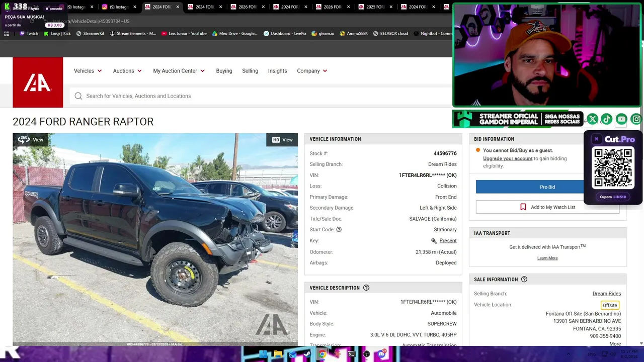Open Discord from the taskbar
The height and width of the screenshot is (362, 644).
[x=381, y=354]
